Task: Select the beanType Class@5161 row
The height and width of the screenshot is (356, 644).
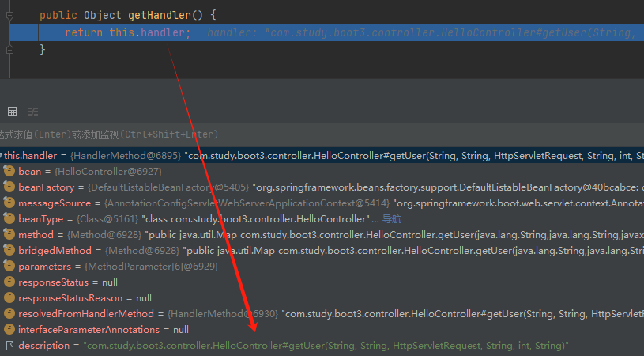Action: [322, 218]
